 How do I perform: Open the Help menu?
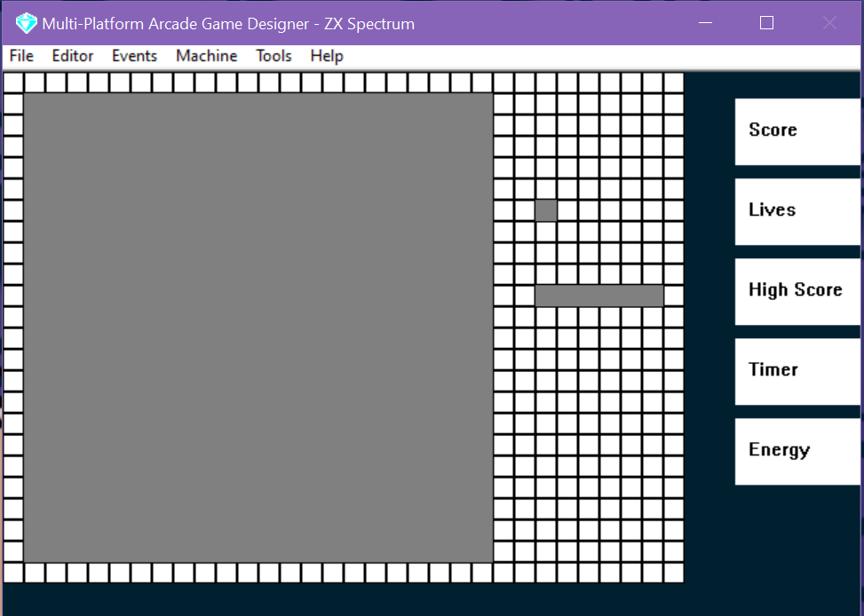(327, 56)
